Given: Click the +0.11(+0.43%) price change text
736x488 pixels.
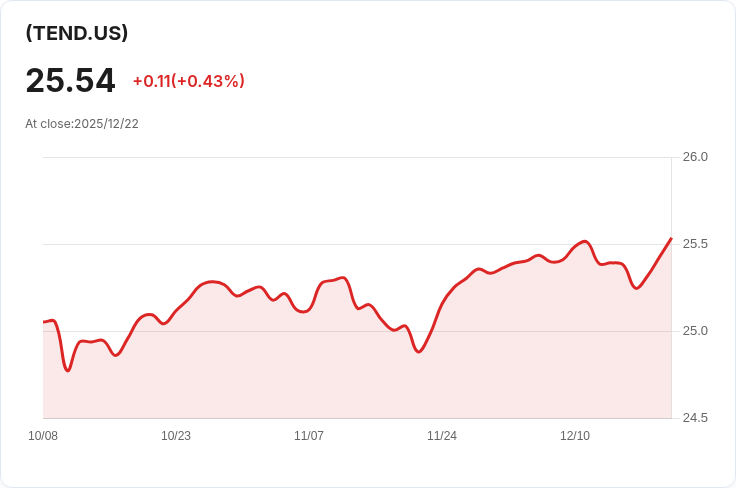Looking at the screenshot, I should pyautogui.click(x=188, y=81).
